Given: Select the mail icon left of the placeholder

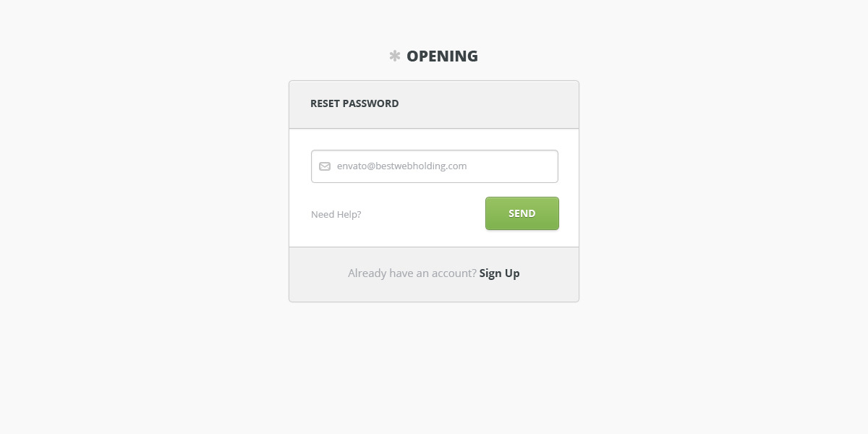Looking at the screenshot, I should click(x=325, y=166).
